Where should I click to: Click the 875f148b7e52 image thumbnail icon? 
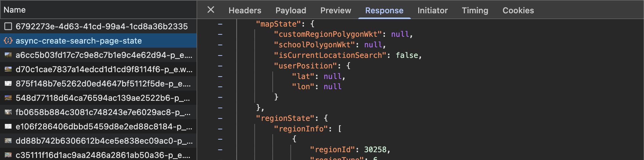coord(8,83)
